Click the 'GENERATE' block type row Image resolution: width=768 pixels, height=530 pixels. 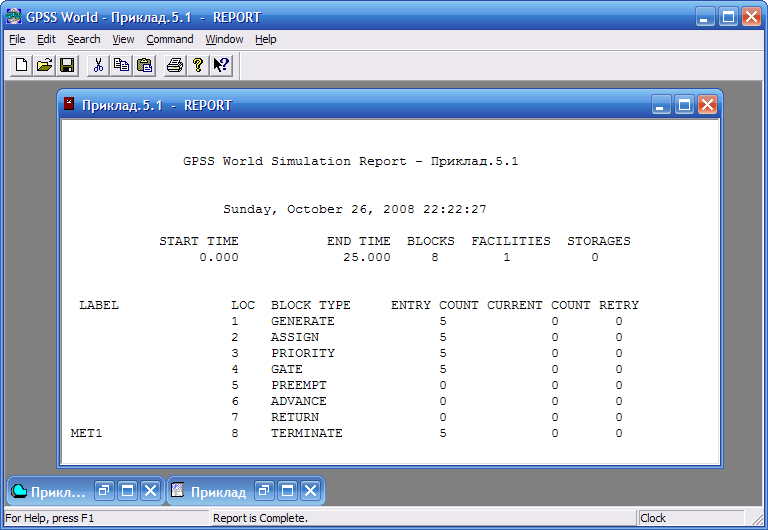coord(302,321)
